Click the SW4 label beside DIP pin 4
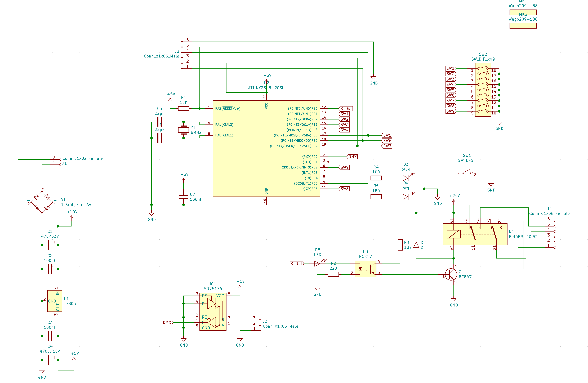 451,84
